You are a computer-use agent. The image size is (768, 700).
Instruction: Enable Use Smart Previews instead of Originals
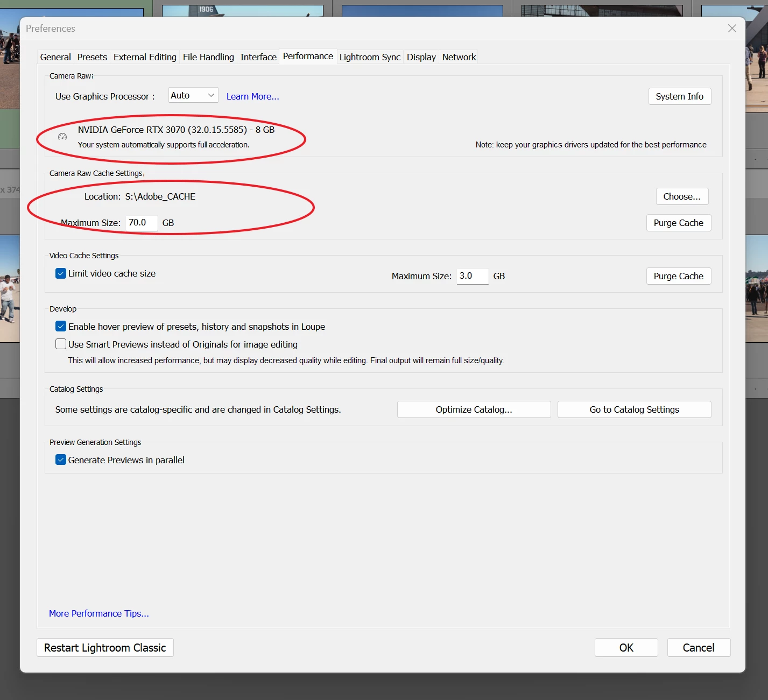click(61, 344)
